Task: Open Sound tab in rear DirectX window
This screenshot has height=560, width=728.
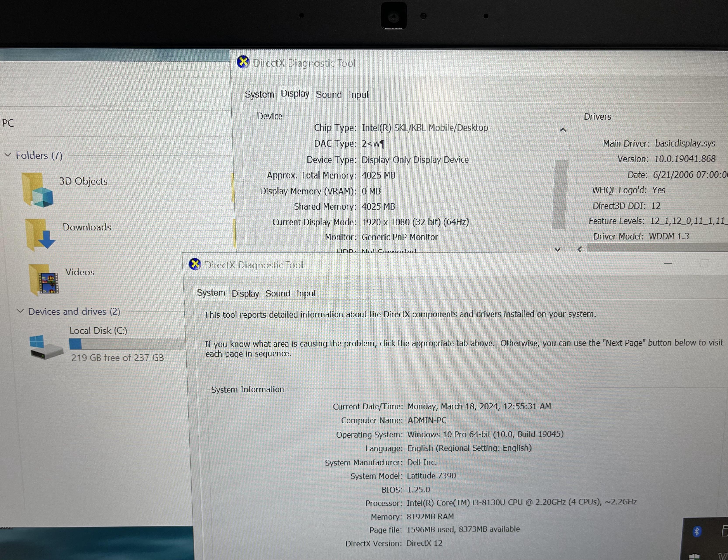Action: tap(329, 95)
